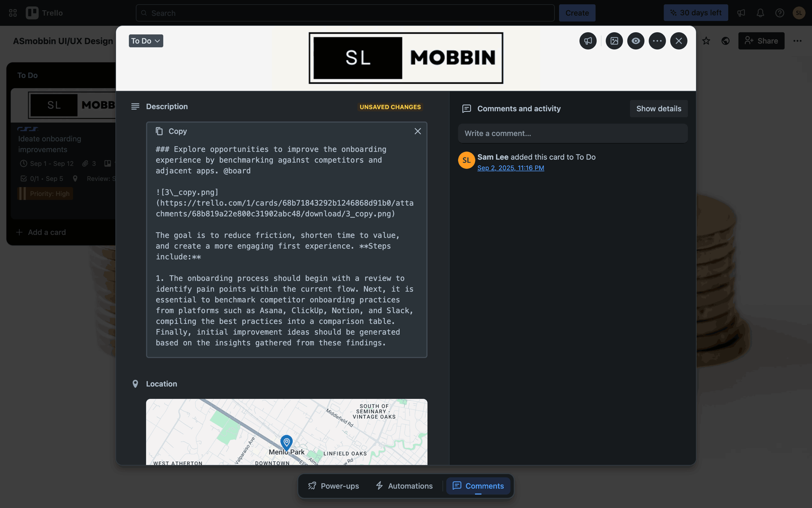This screenshot has height=508, width=812.
Task: Open the To Do list dropdown on card
Action: (x=146, y=41)
